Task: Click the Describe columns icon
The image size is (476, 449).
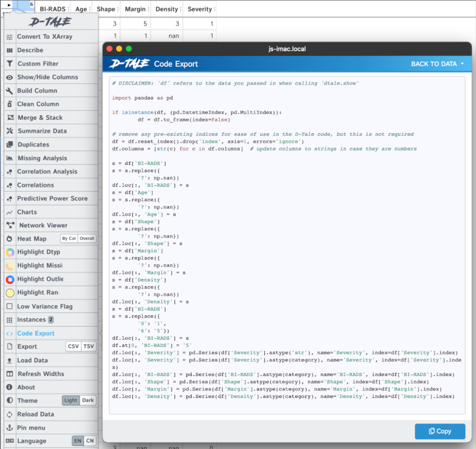Action: pyautogui.click(x=9, y=50)
